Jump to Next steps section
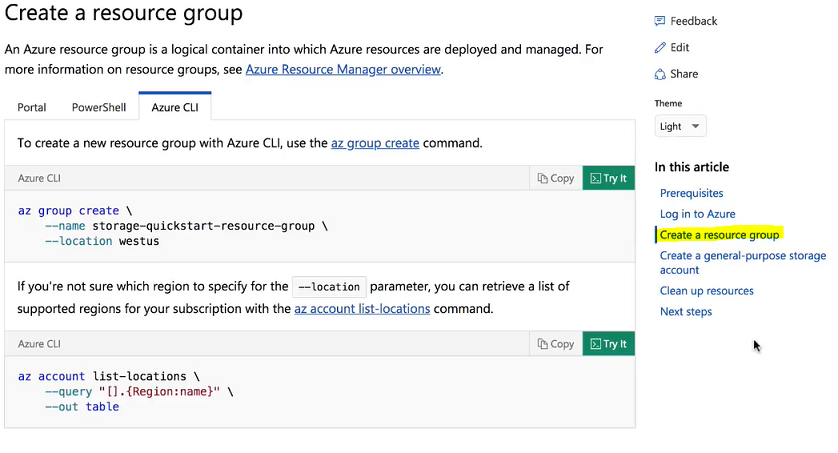The height and width of the screenshot is (453, 838). click(x=686, y=312)
